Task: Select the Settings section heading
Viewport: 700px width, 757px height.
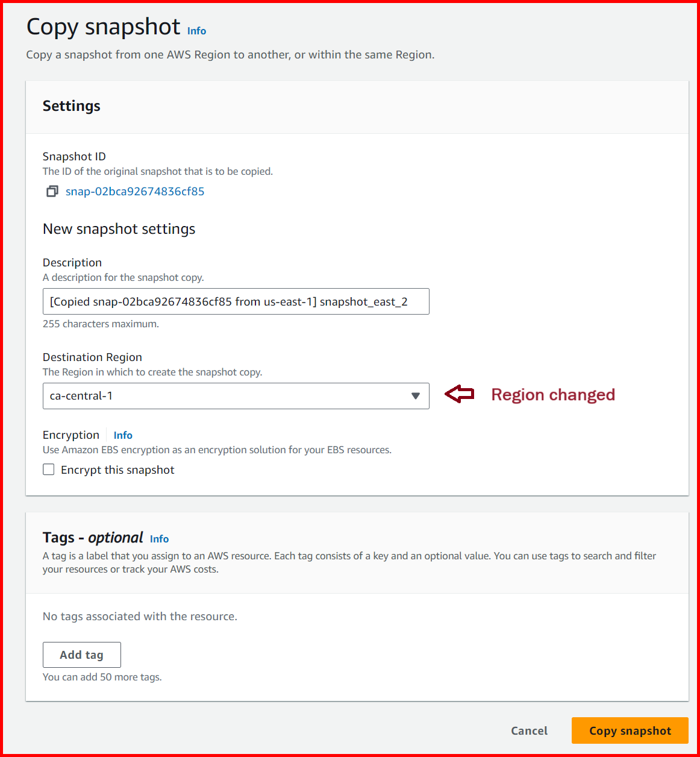Action: 71,106
